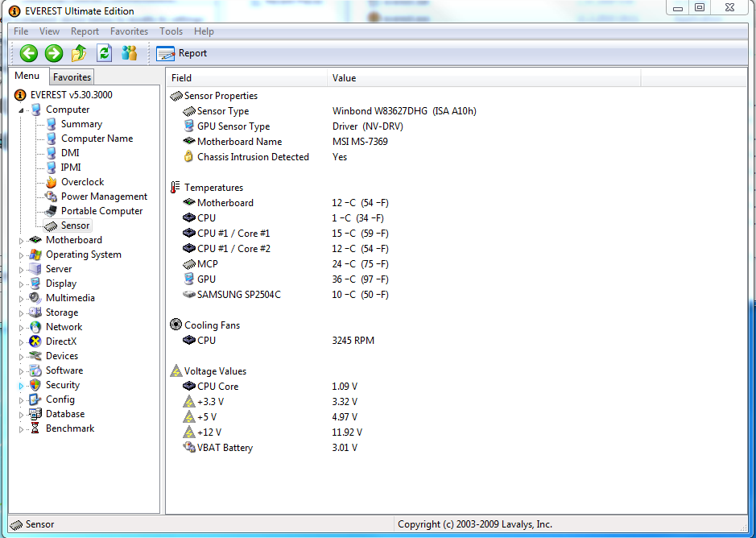Open the Report toolbar button
The height and width of the screenshot is (538, 756).
182,53
